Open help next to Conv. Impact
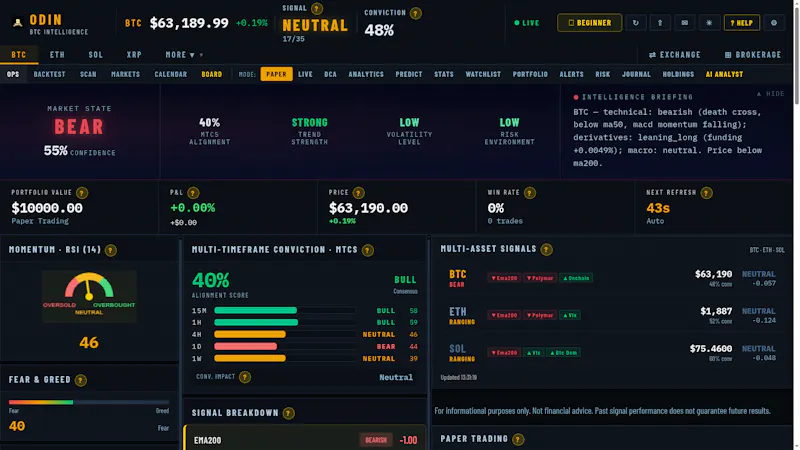Screen dimensions: 800x450 pos(245,377)
